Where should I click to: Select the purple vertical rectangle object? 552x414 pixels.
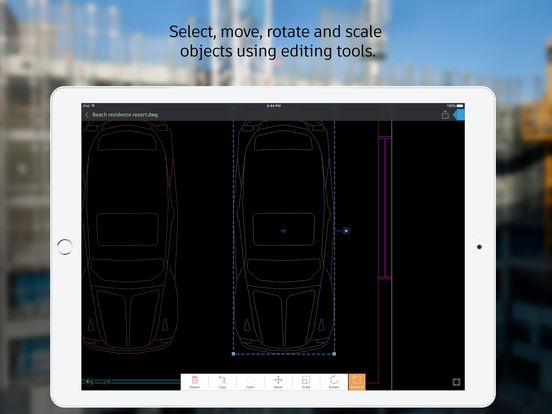384,208
